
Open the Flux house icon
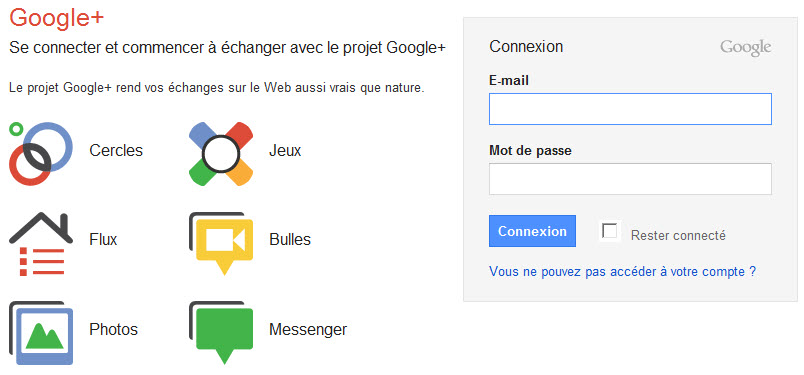click(x=41, y=243)
